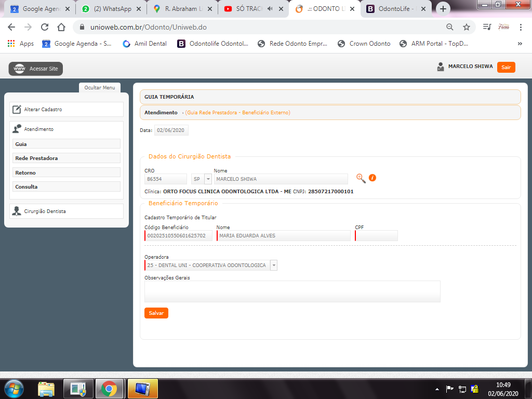
Task: Open a new browser tab
Action: pyautogui.click(x=443, y=9)
